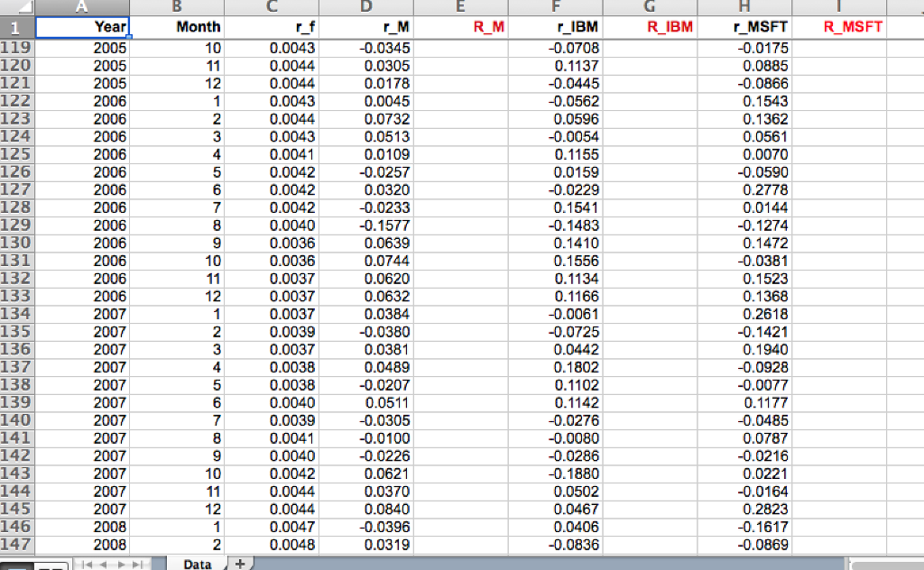The width and height of the screenshot is (924, 570).
Task: Click the r_MSFT value -0.0590 in row 126
Action: tap(763, 172)
